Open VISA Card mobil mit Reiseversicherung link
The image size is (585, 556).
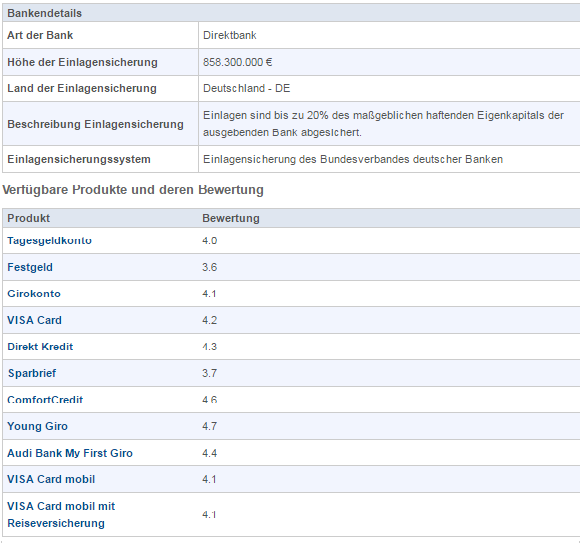tap(61, 515)
